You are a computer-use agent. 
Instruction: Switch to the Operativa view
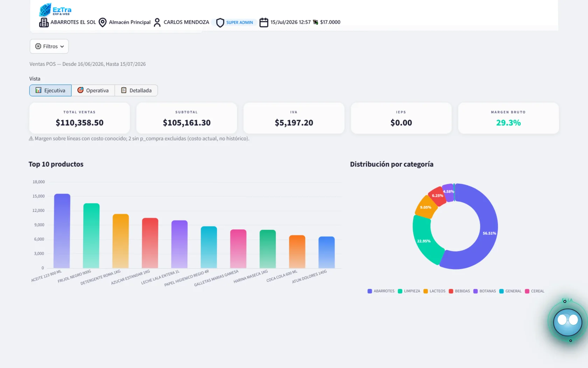point(93,90)
